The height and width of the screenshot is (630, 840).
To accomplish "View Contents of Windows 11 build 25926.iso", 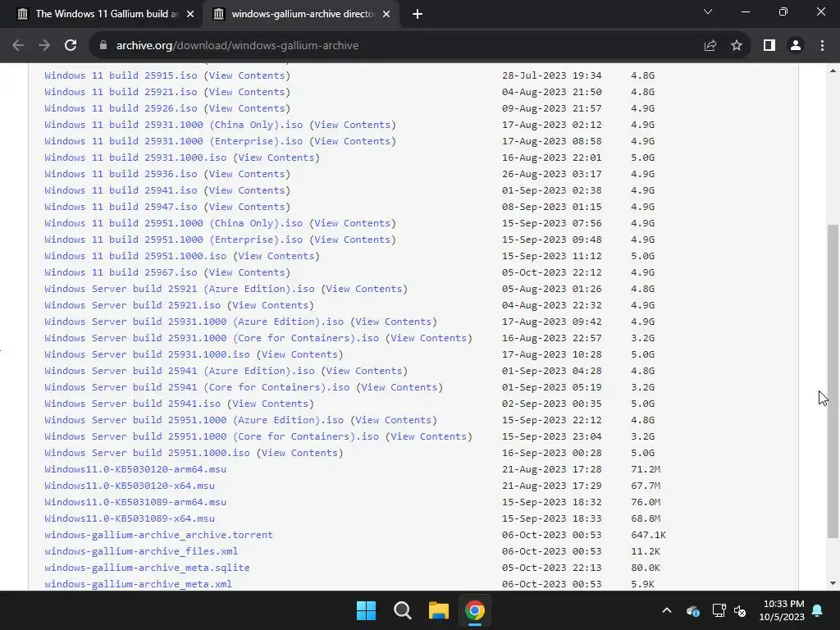I will pos(246,108).
